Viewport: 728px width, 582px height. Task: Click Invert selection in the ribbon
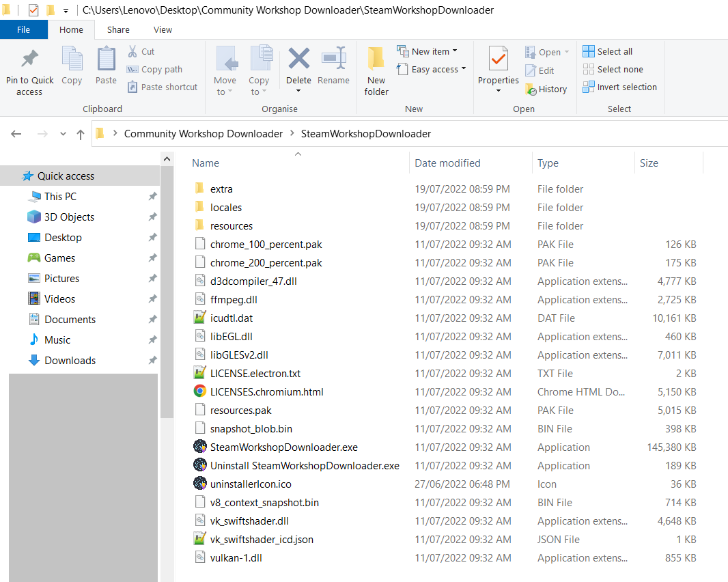[x=620, y=87]
